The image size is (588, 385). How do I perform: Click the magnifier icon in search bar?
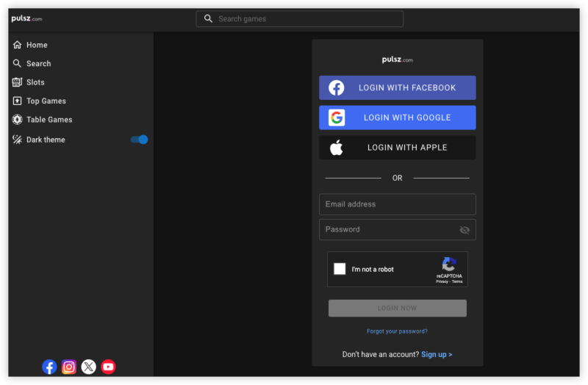coord(208,19)
